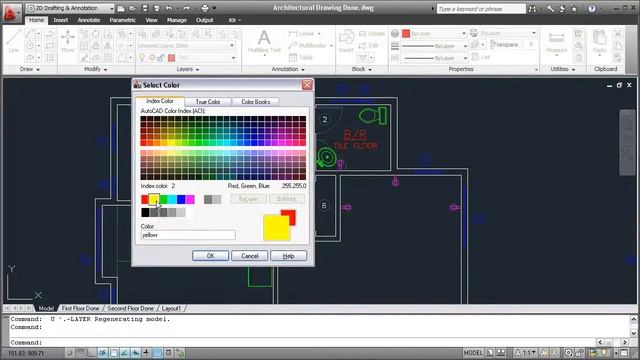Select the Table tool in Annotation panel
Viewport: 640px width, 360px height.
click(301, 58)
